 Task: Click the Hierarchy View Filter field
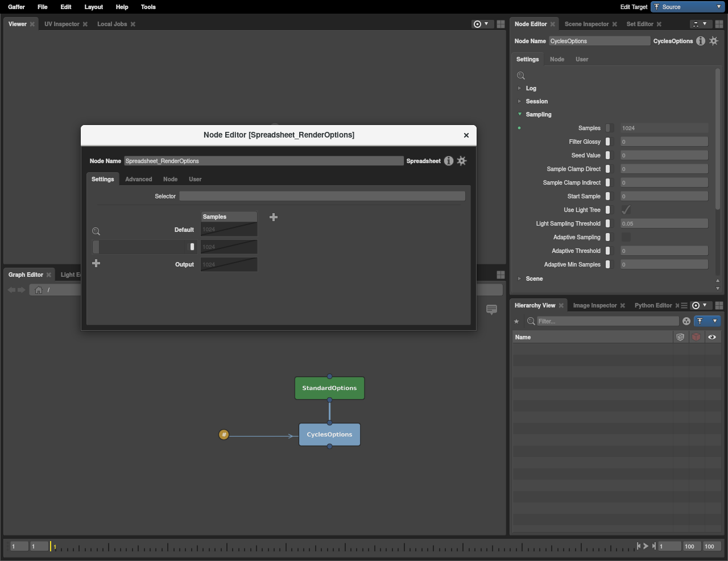(607, 321)
